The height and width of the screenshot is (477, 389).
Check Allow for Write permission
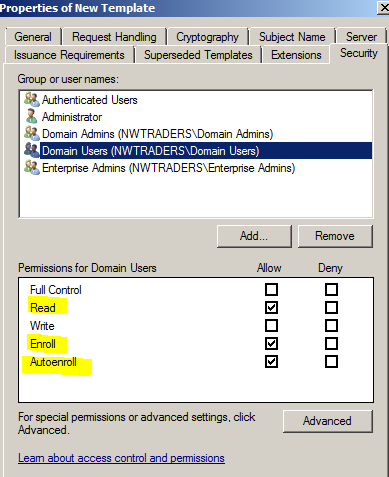(x=271, y=326)
